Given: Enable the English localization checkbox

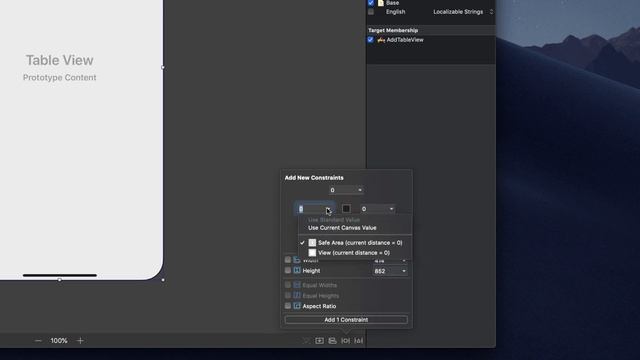Looking at the screenshot, I should (x=371, y=12).
